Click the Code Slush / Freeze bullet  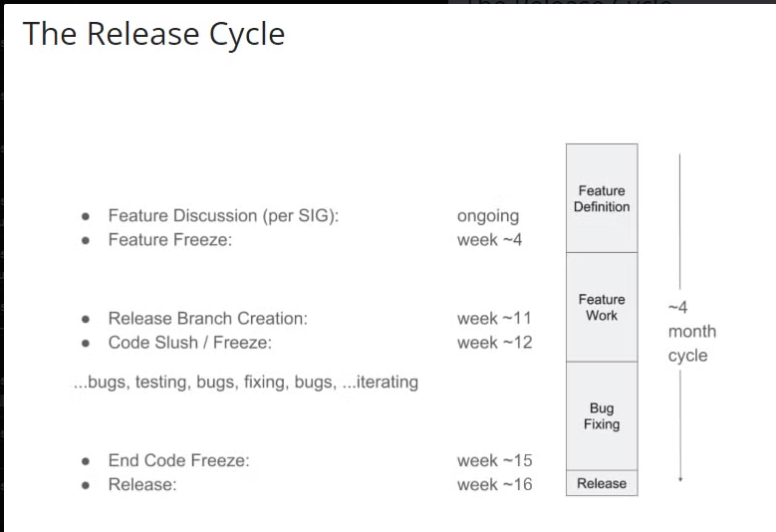(190, 343)
